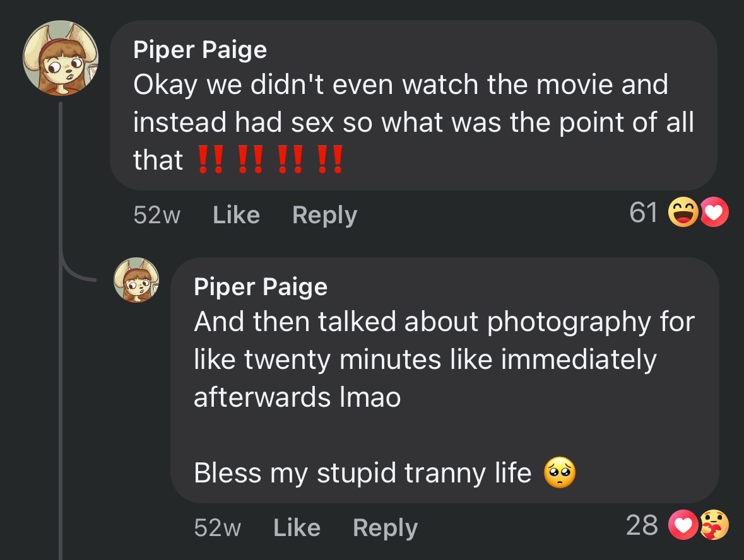Image resolution: width=744 pixels, height=560 pixels.
Task: View the 28 reactions on the nested reply
Action: point(642,525)
